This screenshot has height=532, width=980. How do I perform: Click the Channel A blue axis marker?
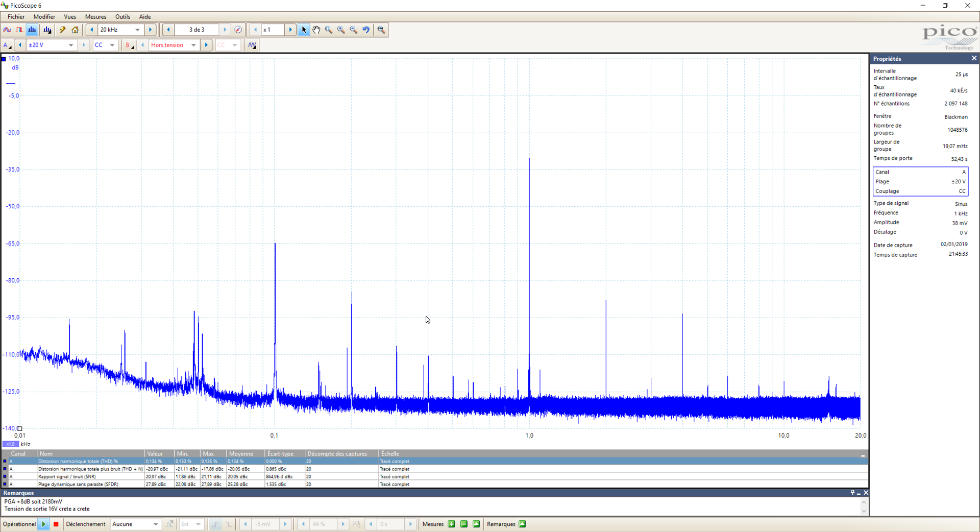click(4, 59)
